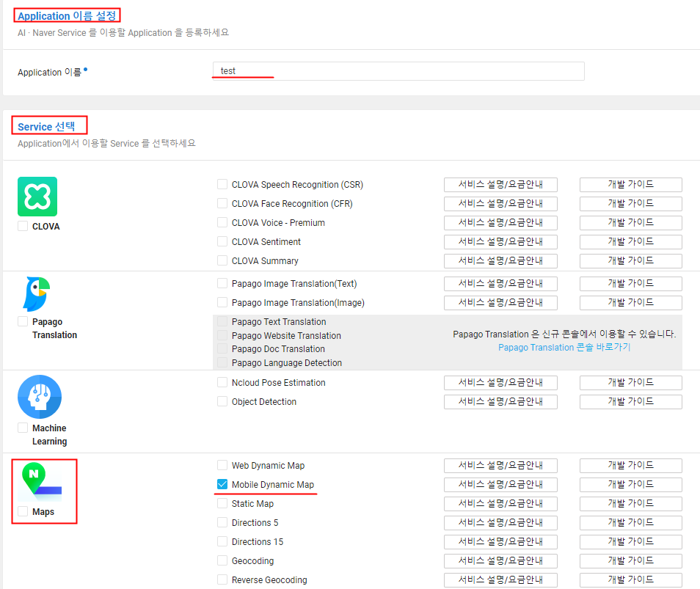This screenshot has width=700, height=589.
Task: Tick the CLOVA Sentiment checkbox
Action: (x=222, y=241)
